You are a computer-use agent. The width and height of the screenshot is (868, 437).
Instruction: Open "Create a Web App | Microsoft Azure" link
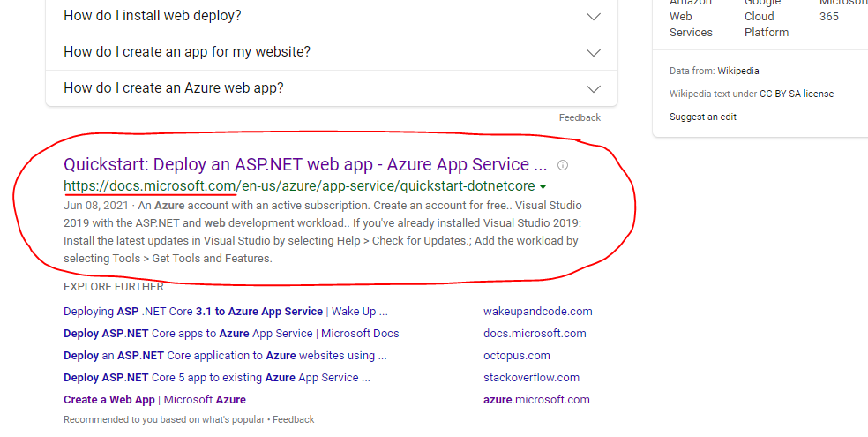click(154, 399)
